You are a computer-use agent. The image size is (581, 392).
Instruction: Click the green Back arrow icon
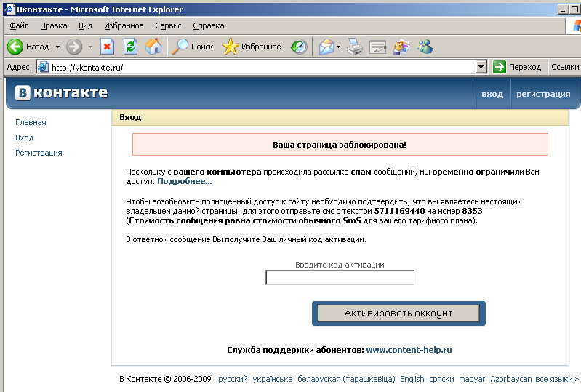(x=15, y=47)
